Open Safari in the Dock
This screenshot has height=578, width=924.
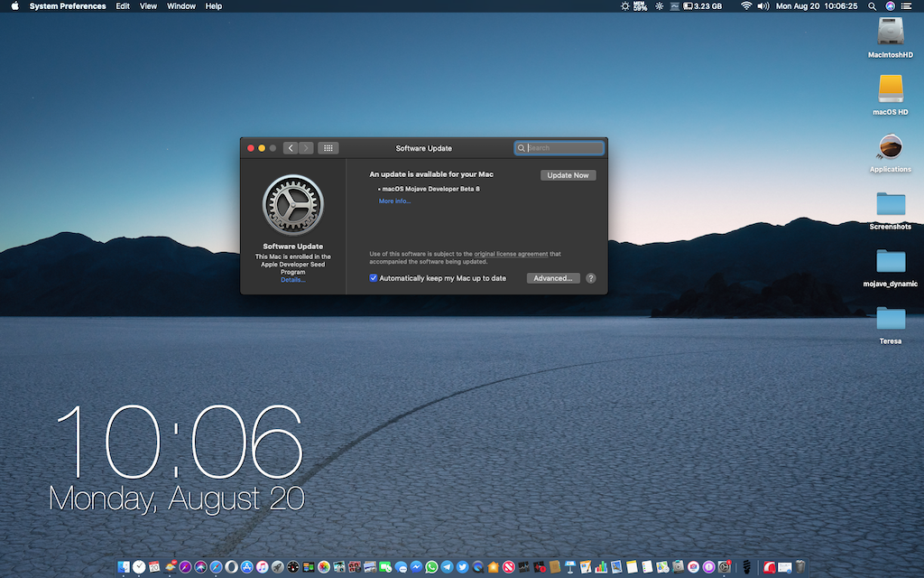tap(217, 567)
